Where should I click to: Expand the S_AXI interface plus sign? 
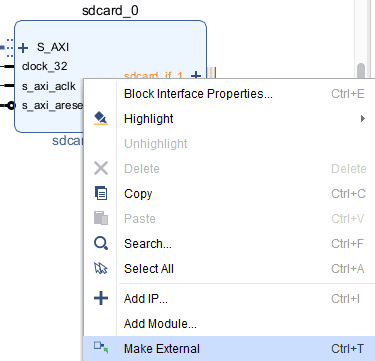(23, 48)
